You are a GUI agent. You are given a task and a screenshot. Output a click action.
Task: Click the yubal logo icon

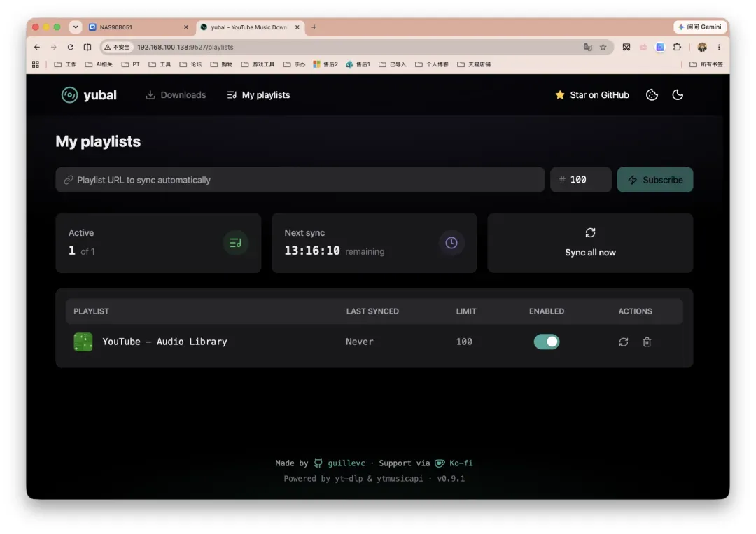pyautogui.click(x=69, y=95)
